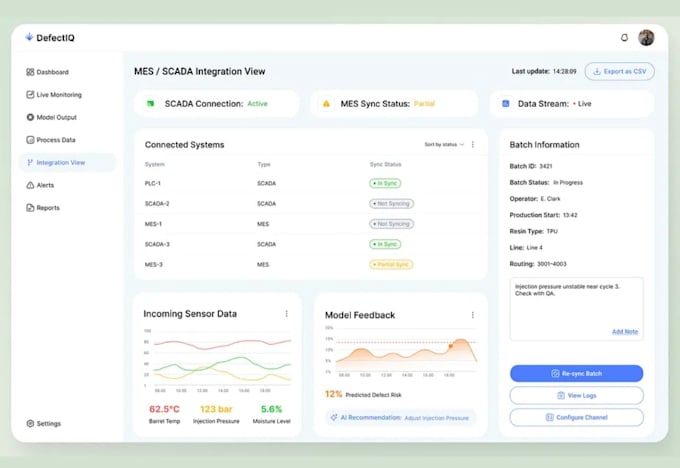Open the Sort by status dropdown
This screenshot has width=680, height=468.
[x=444, y=144]
